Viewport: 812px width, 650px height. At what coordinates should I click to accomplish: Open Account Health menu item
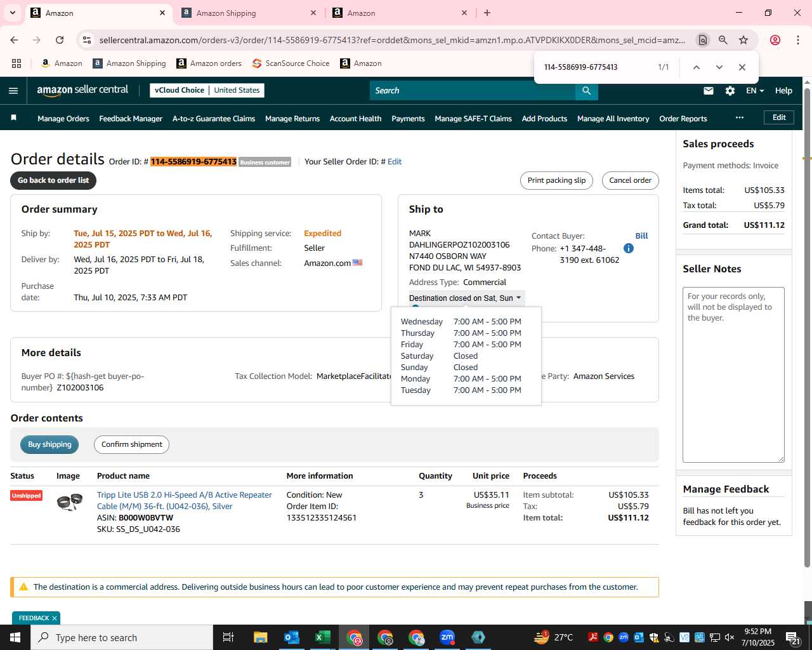point(355,119)
